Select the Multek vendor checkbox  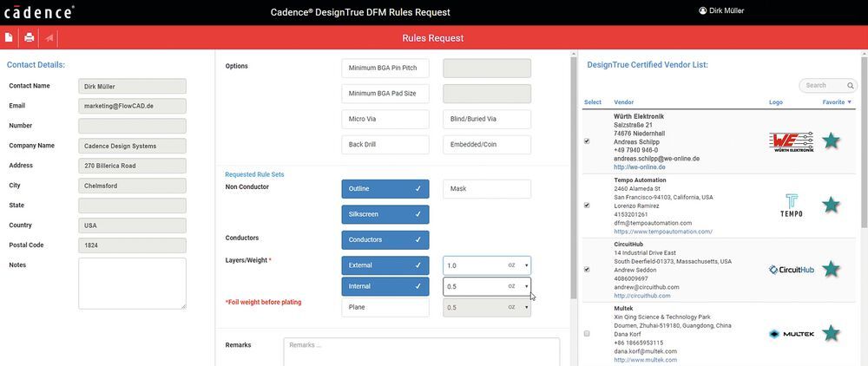587,333
